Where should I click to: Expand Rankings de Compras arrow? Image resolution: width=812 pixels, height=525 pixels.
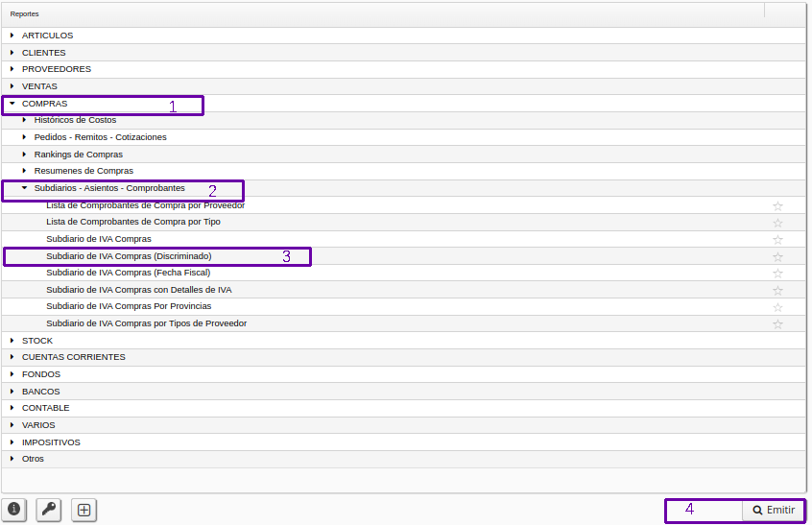24,155
